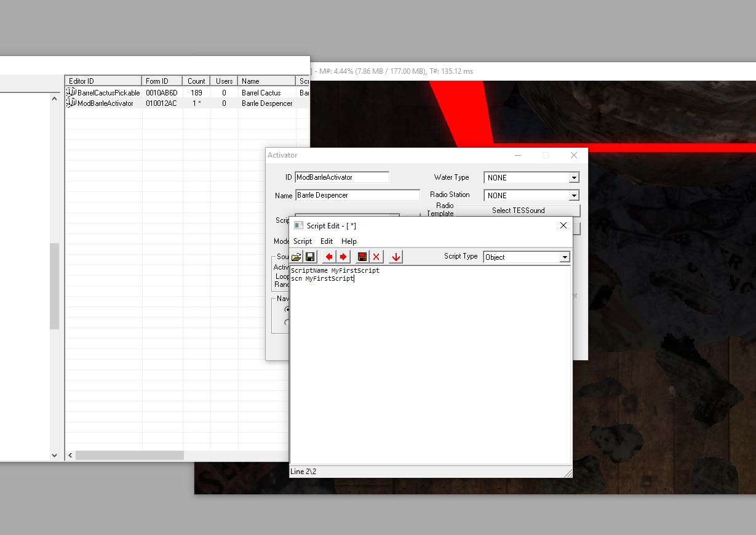This screenshot has width=756, height=535.
Task: Click the 'Line 2\2' status bar text
Action: tap(303, 472)
